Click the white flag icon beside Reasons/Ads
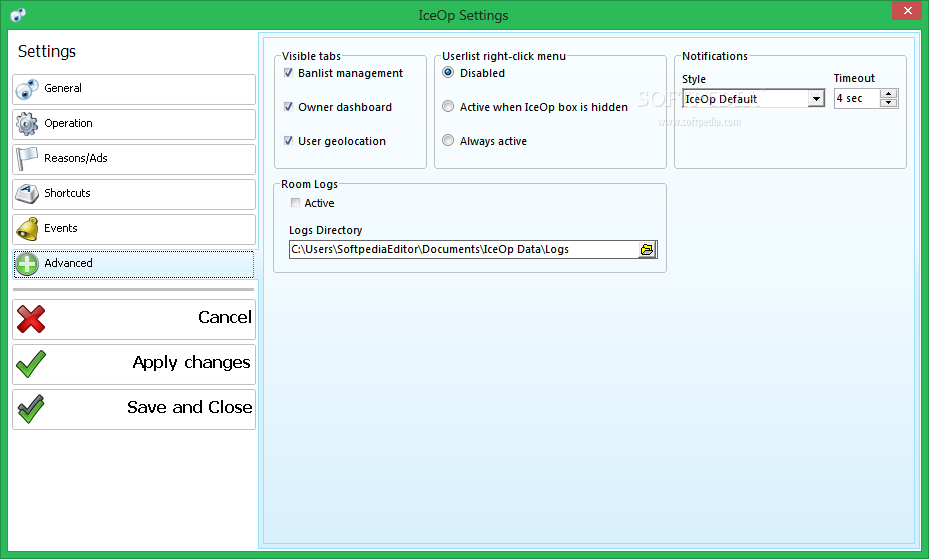The width and height of the screenshot is (929, 559). (27, 159)
